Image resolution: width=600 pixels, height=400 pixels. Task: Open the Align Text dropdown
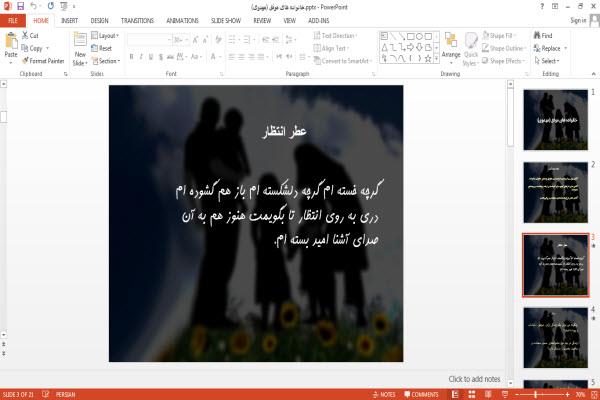pyautogui.click(x=331, y=48)
